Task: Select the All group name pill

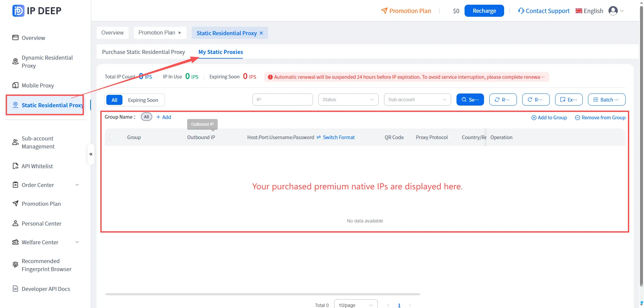Action: click(147, 117)
